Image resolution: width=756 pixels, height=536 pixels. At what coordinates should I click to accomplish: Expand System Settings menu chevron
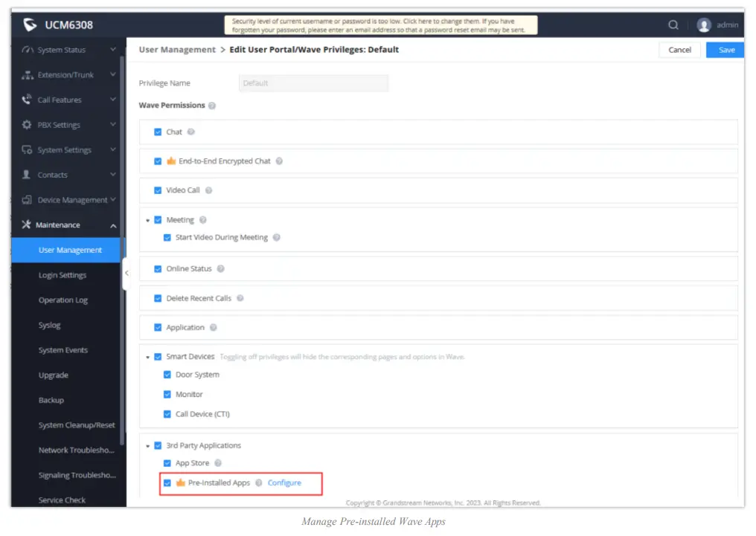point(113,149)
